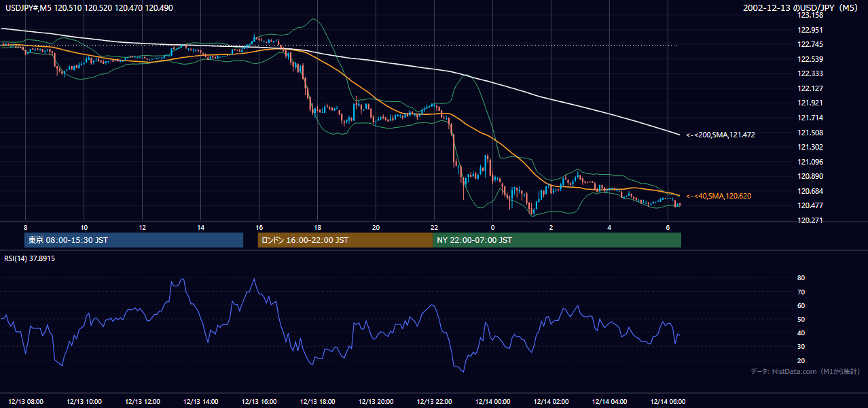Click the 12/14 04:00 date label
868x408 pixels.
coord(610,402)
